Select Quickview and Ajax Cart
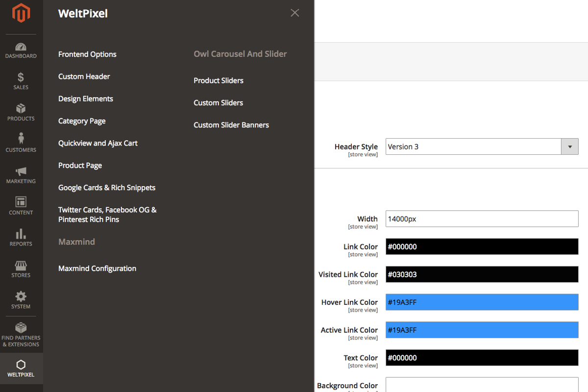Image resolution: width=588 pixels, height=392 pixels. [98, 143]
